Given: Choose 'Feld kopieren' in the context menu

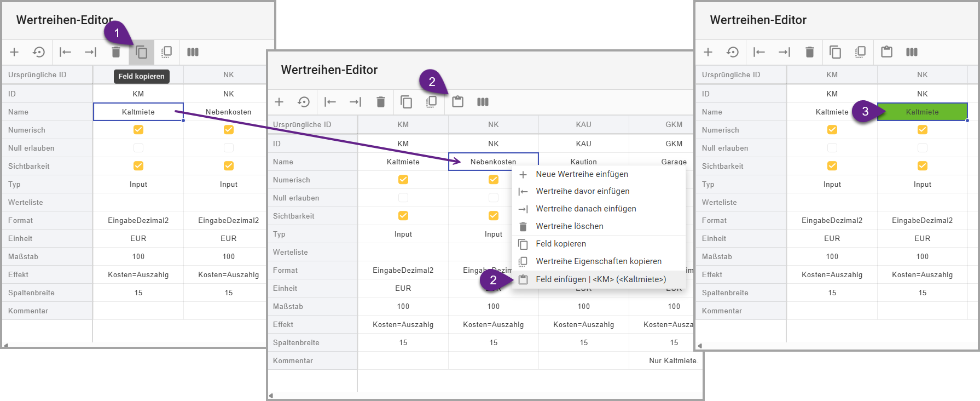Looking at the screenshot, I should click(599, 244).
